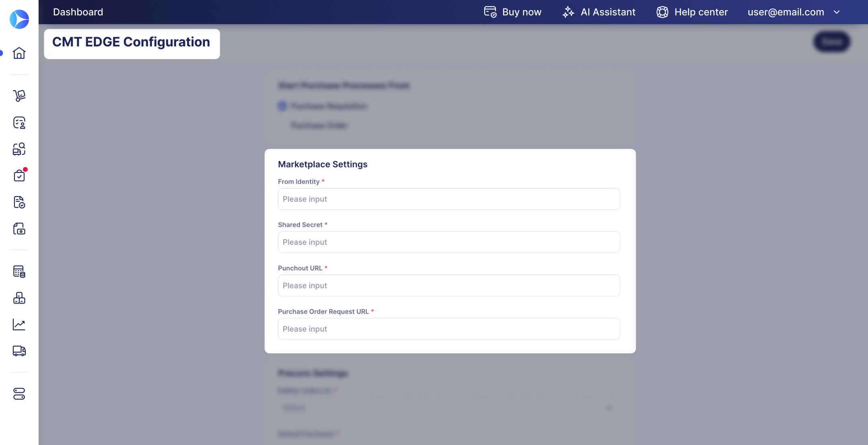
Task: Open the stacked boxes inventory icon
Action: pos(19,298)
